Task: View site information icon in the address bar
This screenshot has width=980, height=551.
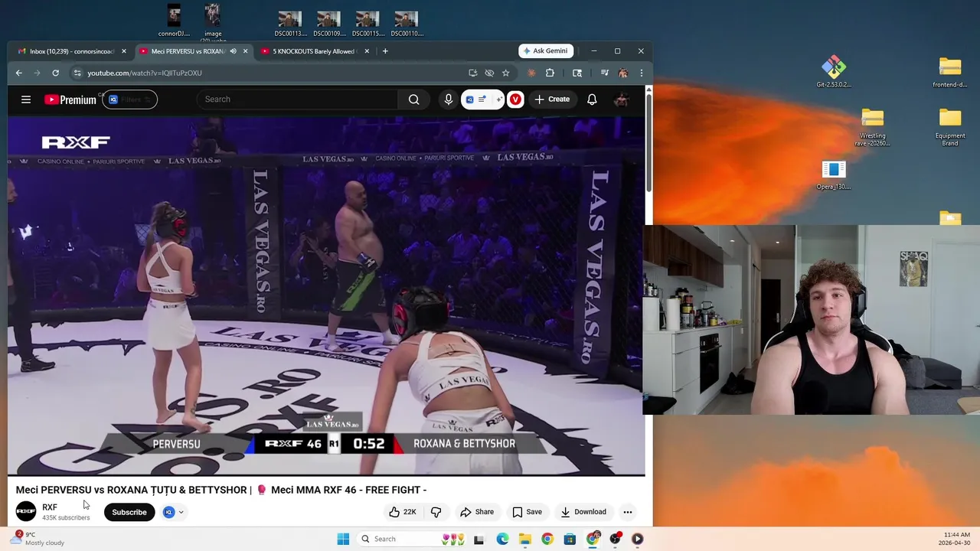Action: (77, 73)
